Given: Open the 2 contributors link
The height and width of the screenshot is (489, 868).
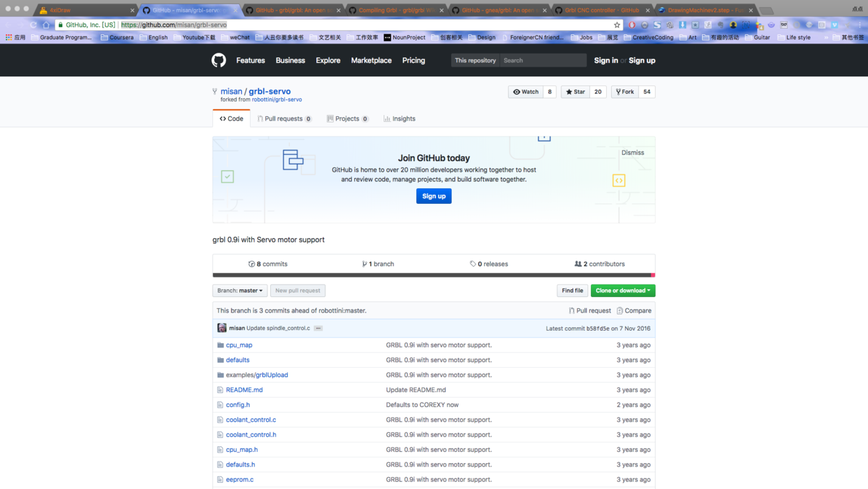Looking at the screenshot, I should pos(599,264).
